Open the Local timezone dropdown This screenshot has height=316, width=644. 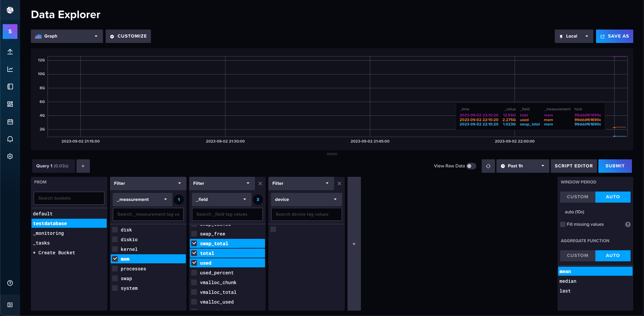click(574, 36)
